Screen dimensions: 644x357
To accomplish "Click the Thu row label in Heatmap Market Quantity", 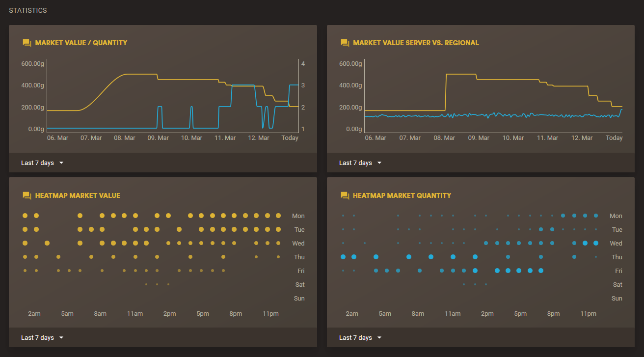I will point(617,257).
